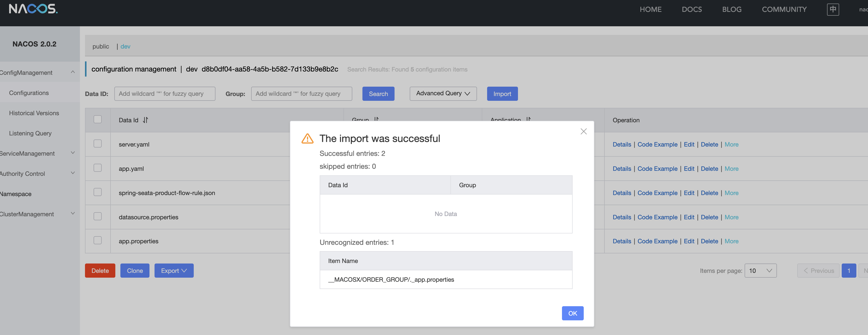Open Details for datasource.properties
868x335 pixels.
[622, 217]
